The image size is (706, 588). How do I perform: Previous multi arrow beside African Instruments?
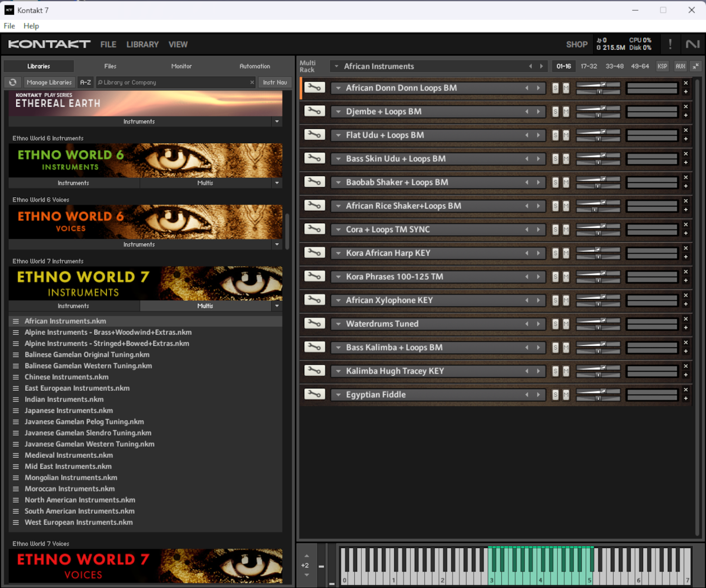[x=531, y=66]
